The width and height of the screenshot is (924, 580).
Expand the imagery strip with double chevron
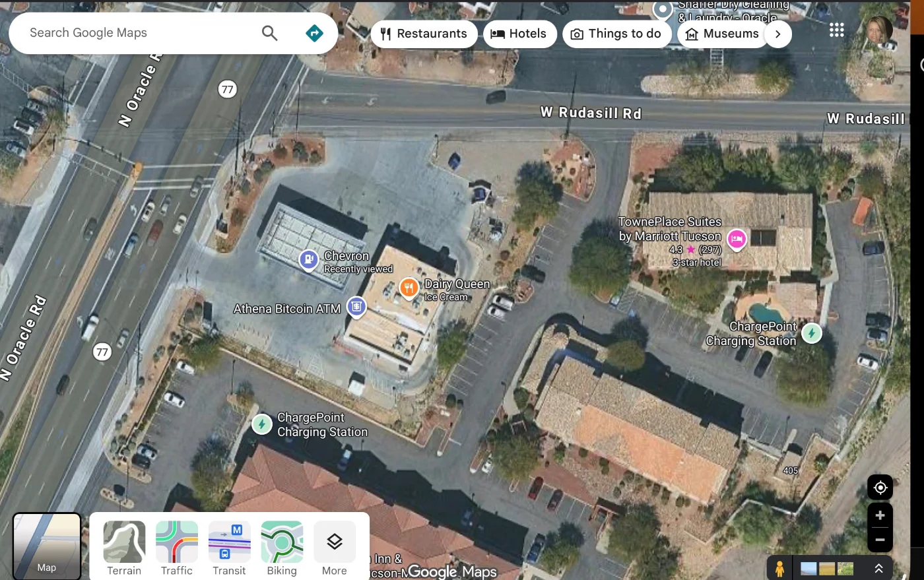878,568
